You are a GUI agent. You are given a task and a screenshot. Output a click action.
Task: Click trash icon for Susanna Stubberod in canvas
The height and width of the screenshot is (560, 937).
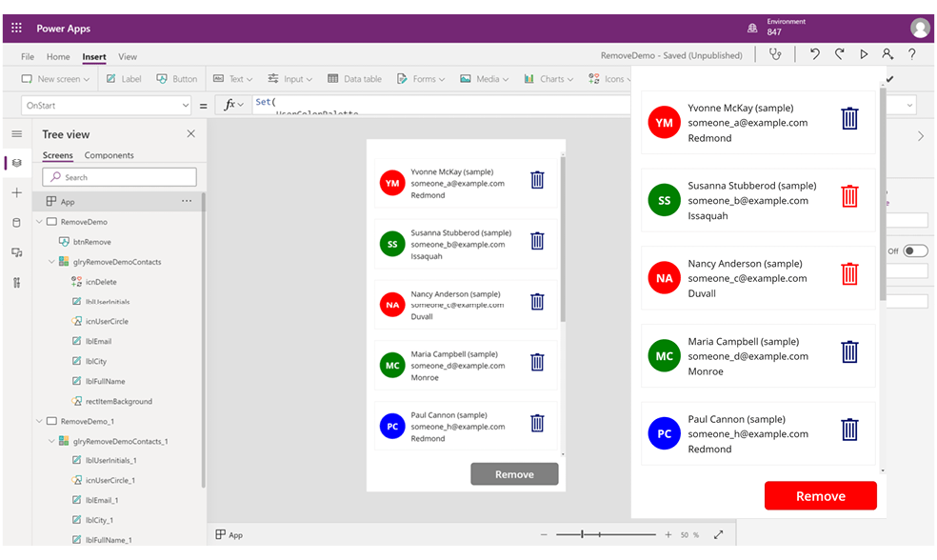coord(537,241)
